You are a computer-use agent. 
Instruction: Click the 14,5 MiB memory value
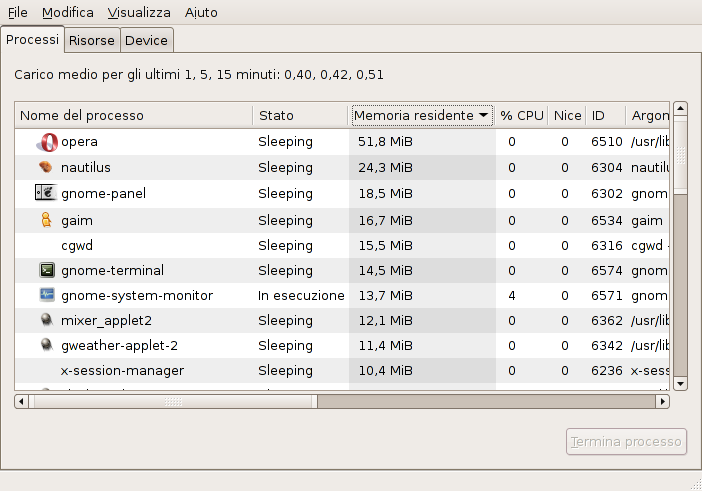pyautogui.click(x=385, y=271)
